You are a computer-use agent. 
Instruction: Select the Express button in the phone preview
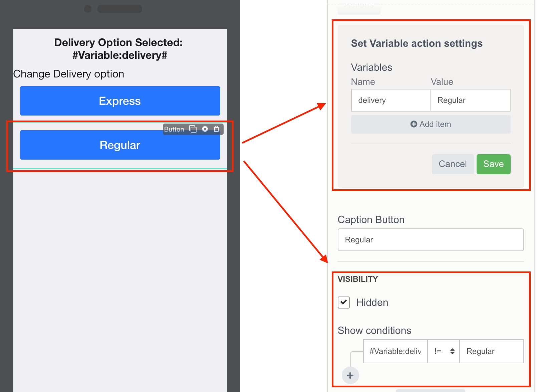120,101
